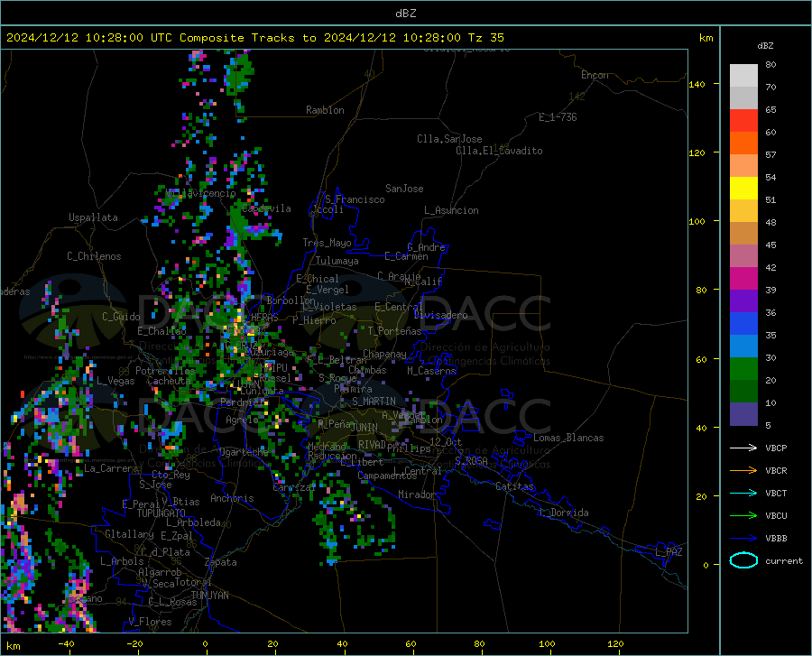Select the bright blue swatch above 35
812x656 pixels.
point(743,324)
